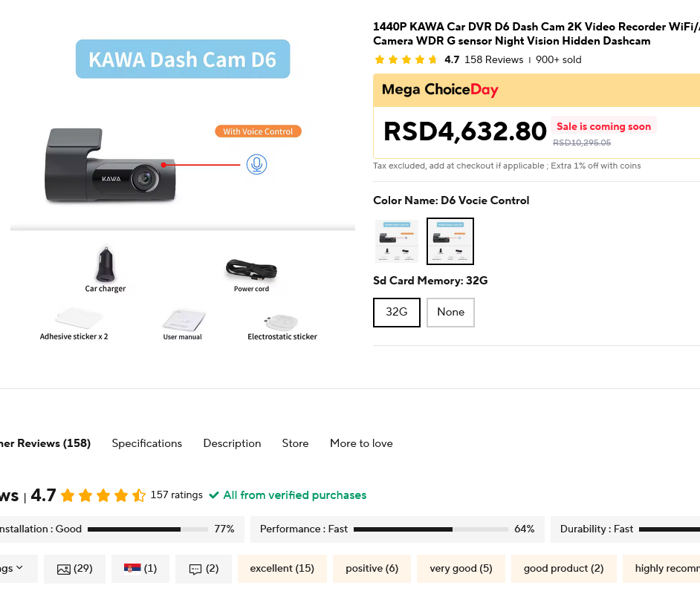Switch to the Specifications tab
This screenshot has height=594, width=700.
click(x=147, y=443)
